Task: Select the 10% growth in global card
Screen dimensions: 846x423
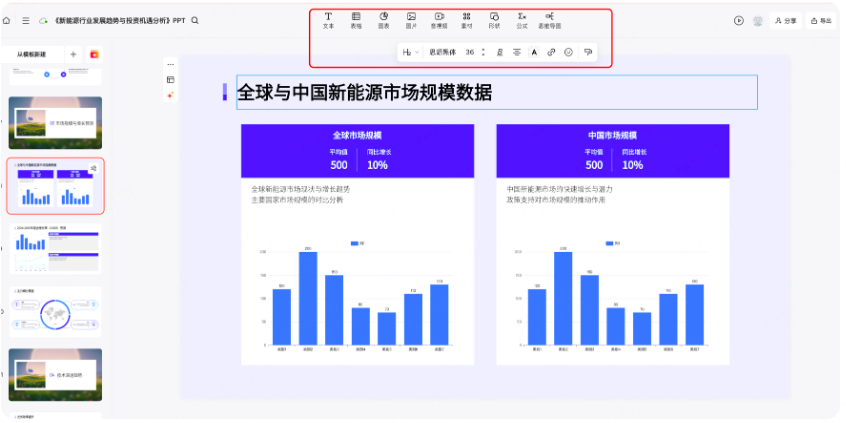Action: tap(377, 165)
